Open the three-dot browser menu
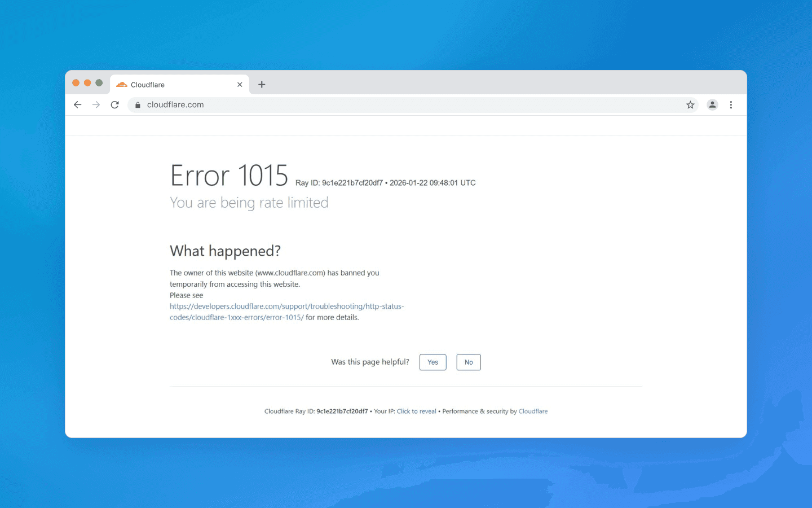Viewport: 812px width, 508px height. tap(731, 104)
